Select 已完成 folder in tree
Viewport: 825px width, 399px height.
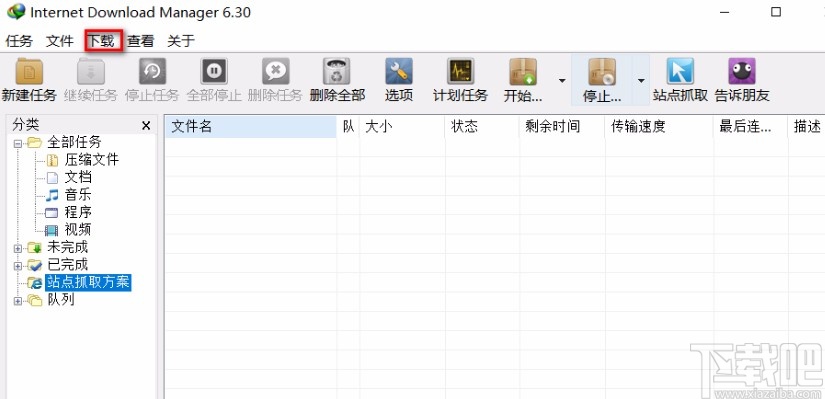pyautogui.click(x=67, y=264)
